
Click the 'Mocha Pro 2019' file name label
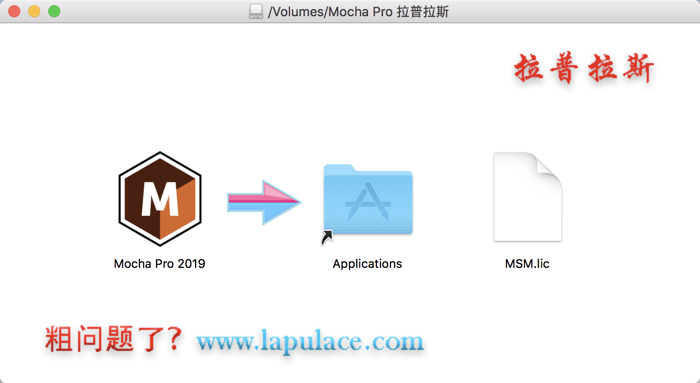pyautogui.click(x=159, y=264)
